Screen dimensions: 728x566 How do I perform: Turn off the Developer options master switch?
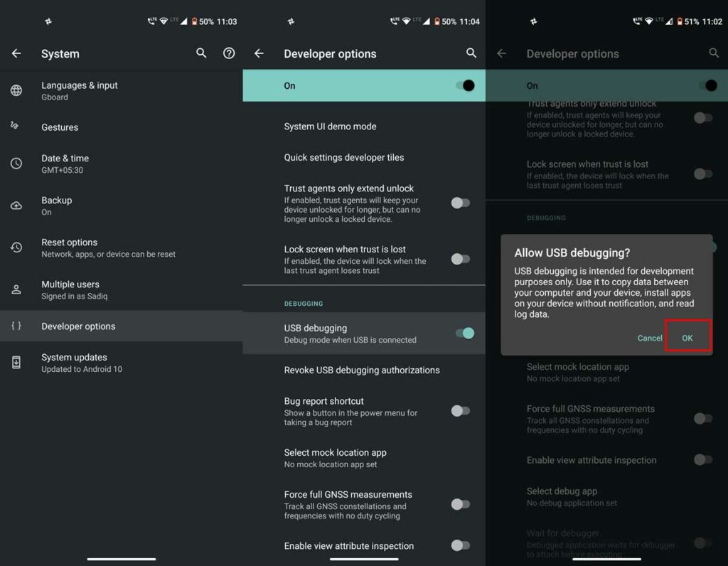click(x=466, y=85)
